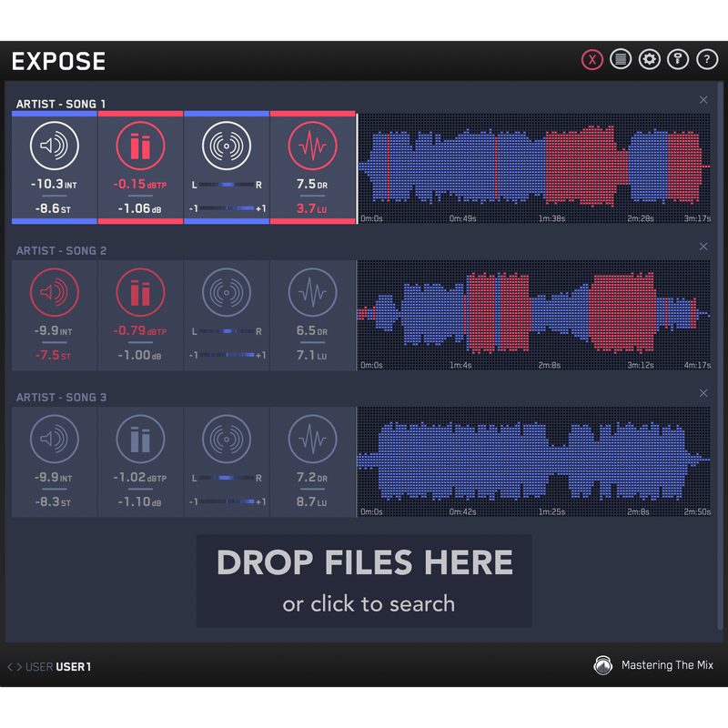Click inside Song 2 waveform display
Image resolution: width=728 pixels, height=728 pixels.
(x=534, y=315)
